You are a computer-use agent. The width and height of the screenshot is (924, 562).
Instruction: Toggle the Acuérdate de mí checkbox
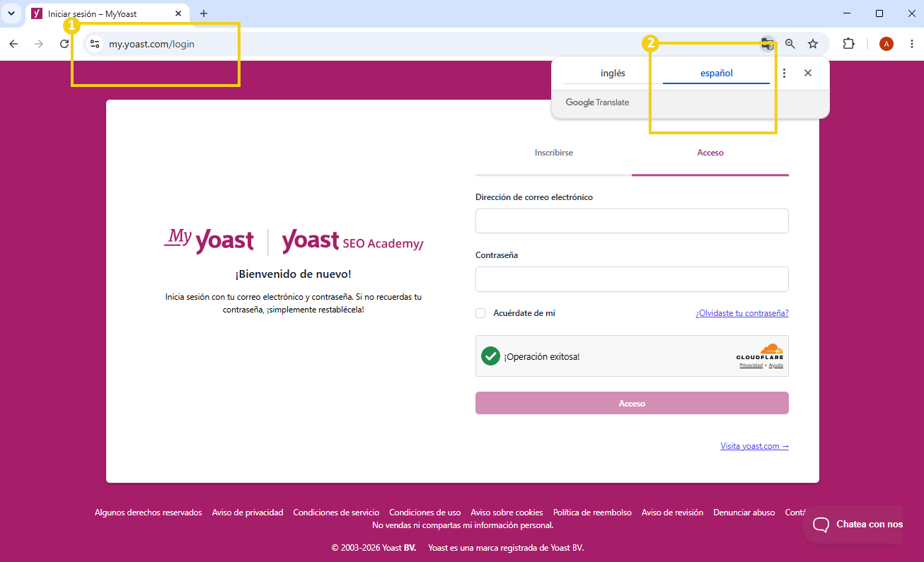coord(480,313)
